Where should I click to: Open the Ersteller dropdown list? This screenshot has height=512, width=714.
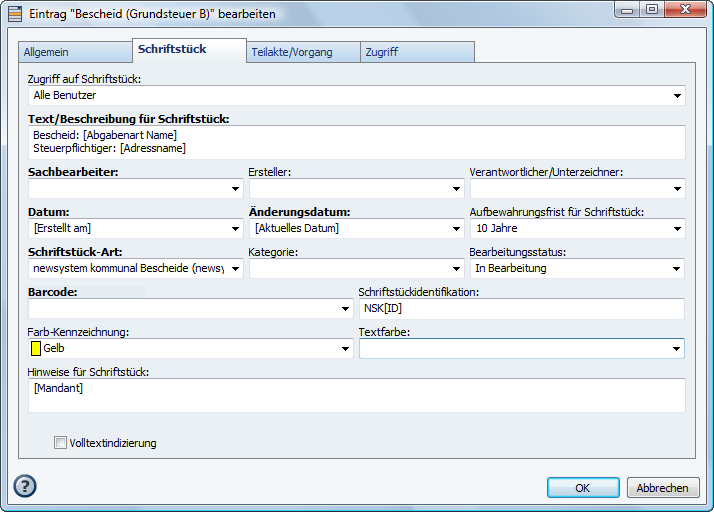[457, 188]
